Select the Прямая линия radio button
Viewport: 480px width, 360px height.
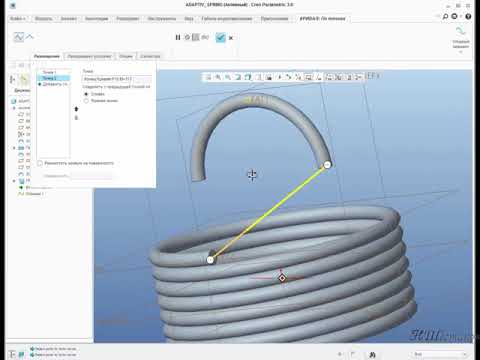click(86, 100)
